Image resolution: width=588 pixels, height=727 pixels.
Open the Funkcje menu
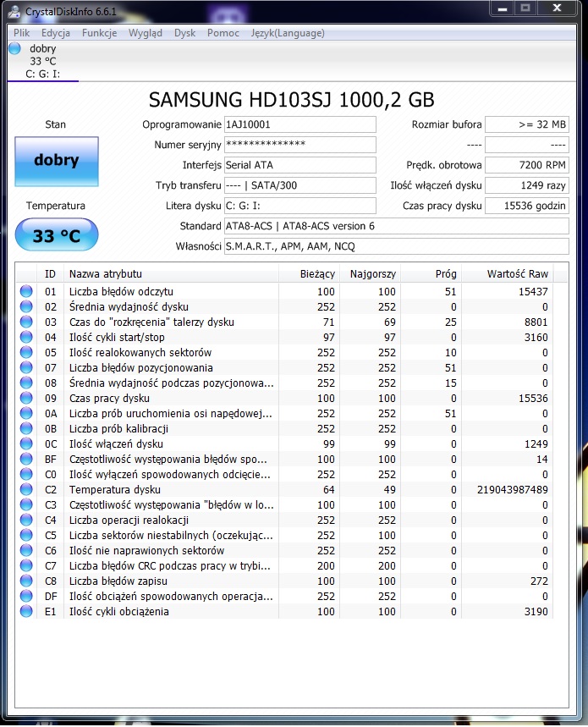99,33
